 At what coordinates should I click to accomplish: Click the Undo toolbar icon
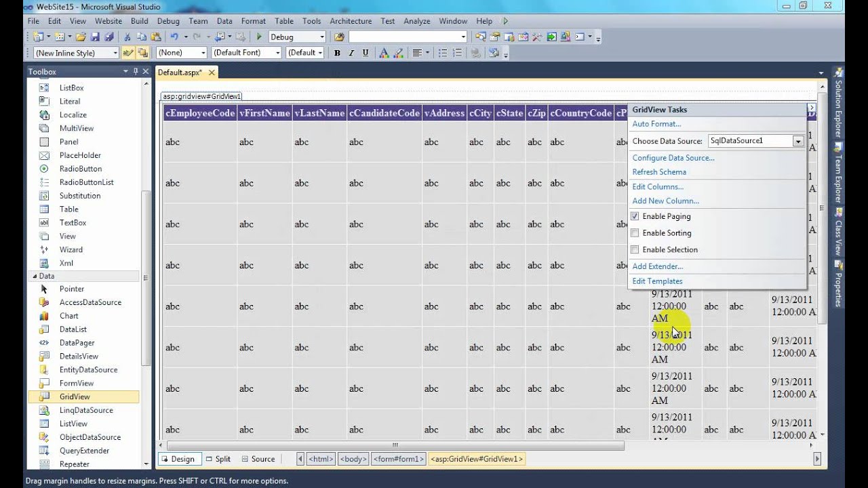pyautogui.click(x=175, y=37)
